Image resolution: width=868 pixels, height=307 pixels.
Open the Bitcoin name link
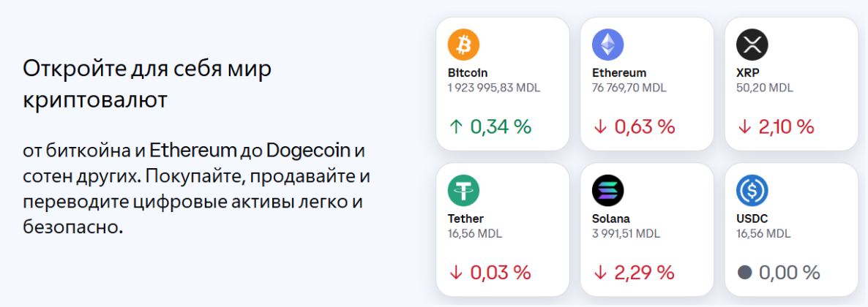[x=467, y=73]
